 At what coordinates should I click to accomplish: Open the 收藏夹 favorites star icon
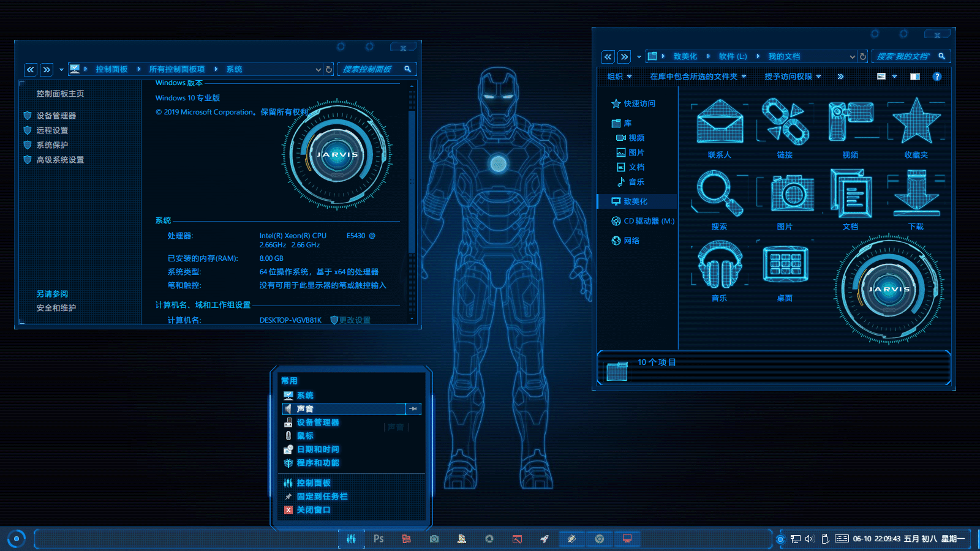pos(916,122)
